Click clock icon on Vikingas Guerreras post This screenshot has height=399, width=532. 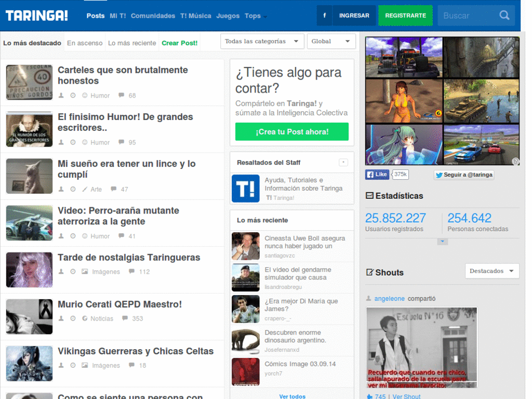[73, 365]
